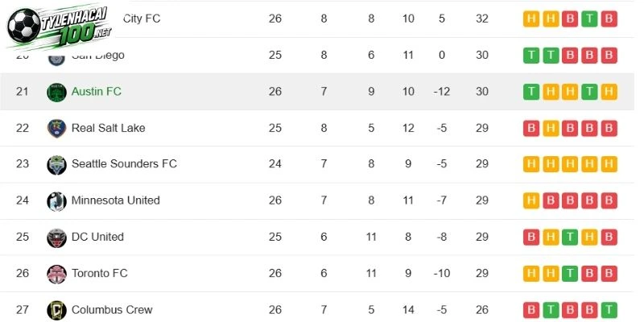Open the DC United team link
The height and width of the screenshot is (322, 644).
click(x=97, y=237)
